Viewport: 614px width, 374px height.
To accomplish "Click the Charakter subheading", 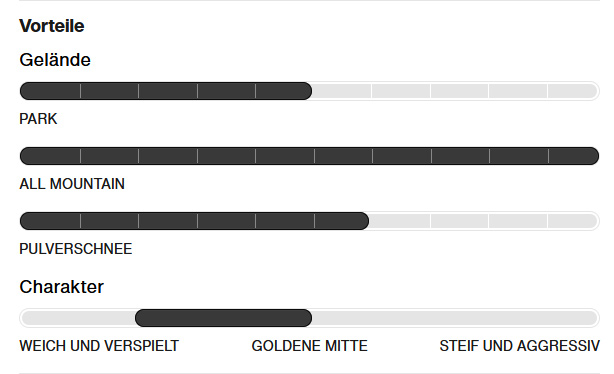I will [61, 287].
